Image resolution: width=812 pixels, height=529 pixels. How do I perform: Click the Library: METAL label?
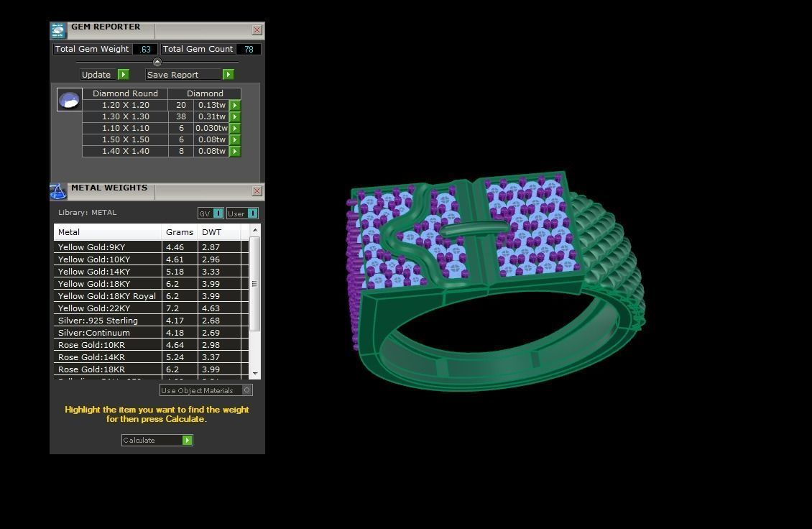click(87, 213)
